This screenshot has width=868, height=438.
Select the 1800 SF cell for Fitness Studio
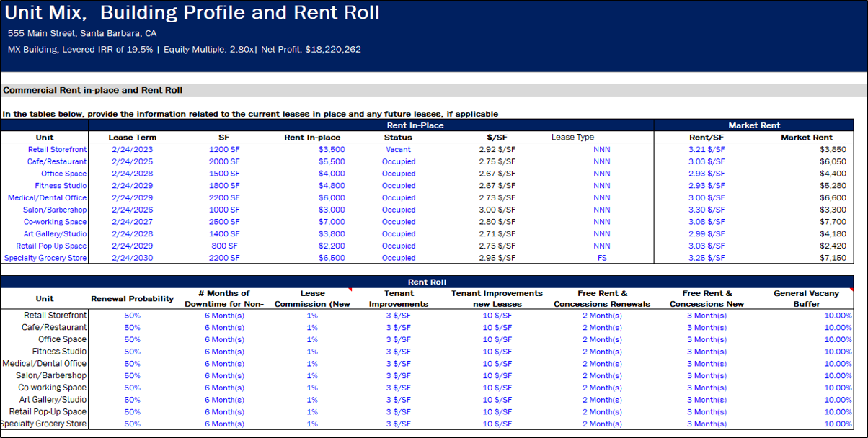223,185
